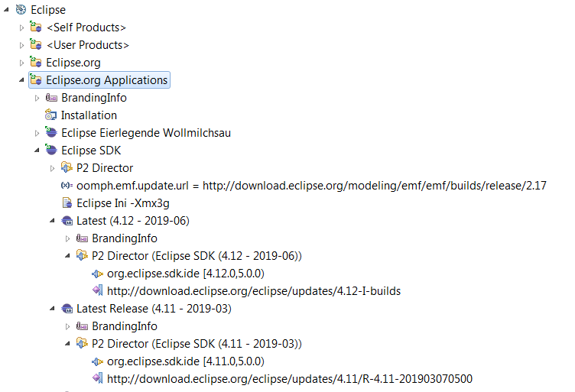
Task: Expand the Eclipse.org catalog node
Action: 21,63
